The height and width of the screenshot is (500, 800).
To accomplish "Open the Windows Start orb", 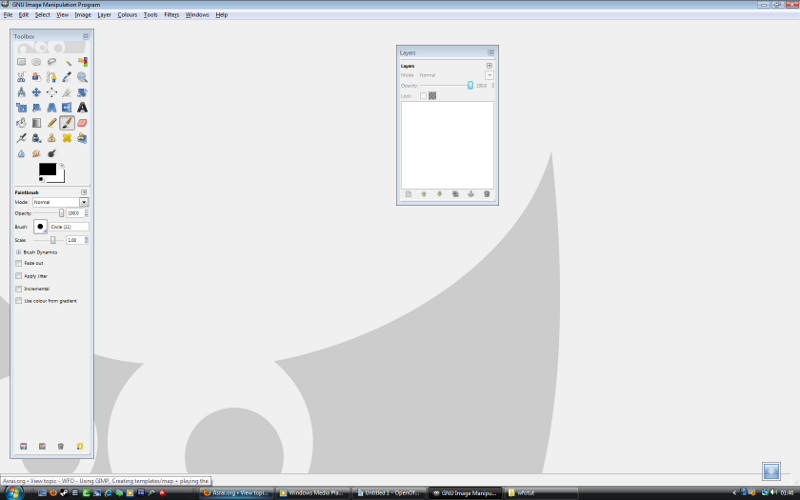I will [x=13, y=493].
